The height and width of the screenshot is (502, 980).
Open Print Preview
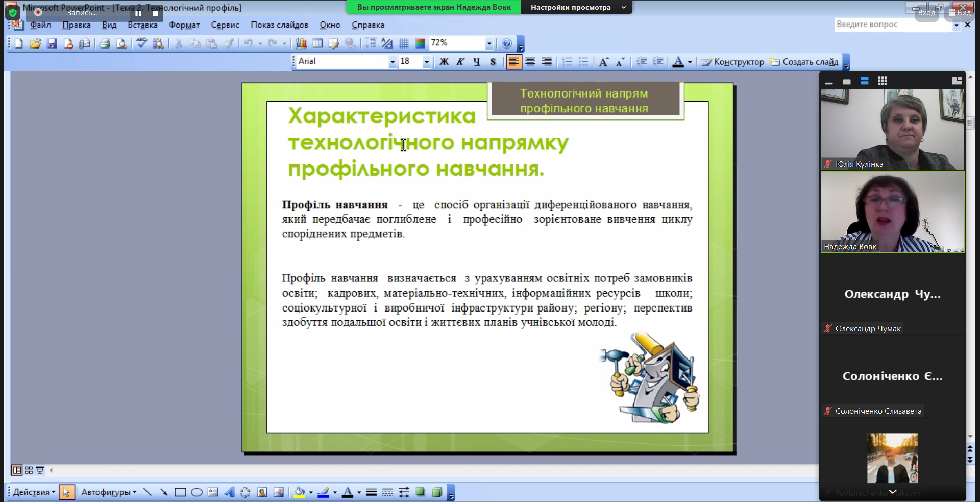point(121,43)
